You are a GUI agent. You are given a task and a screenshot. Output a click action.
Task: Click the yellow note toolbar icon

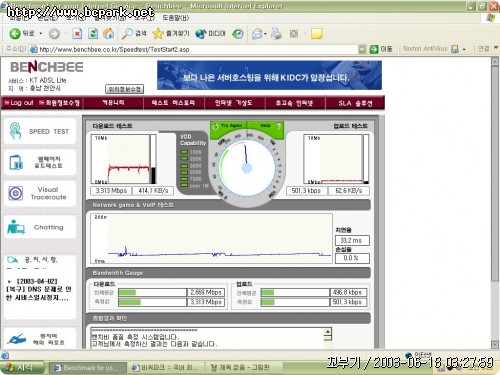(x=316, y=33)
